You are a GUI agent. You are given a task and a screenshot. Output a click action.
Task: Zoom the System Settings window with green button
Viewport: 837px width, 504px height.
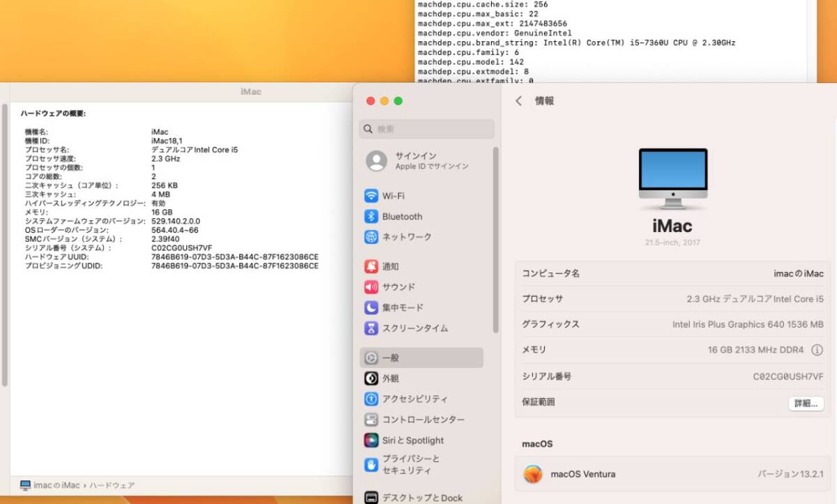coord(398,101)
